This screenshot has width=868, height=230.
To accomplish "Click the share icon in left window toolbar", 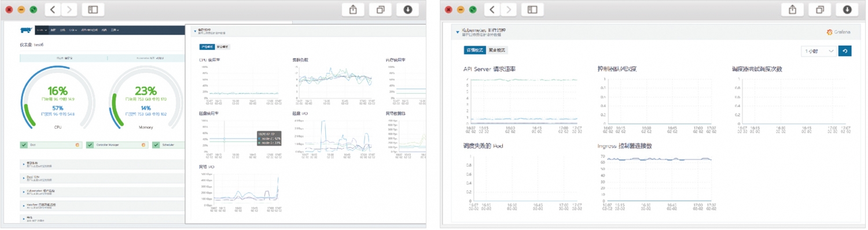I will click(x=352, y=10).
